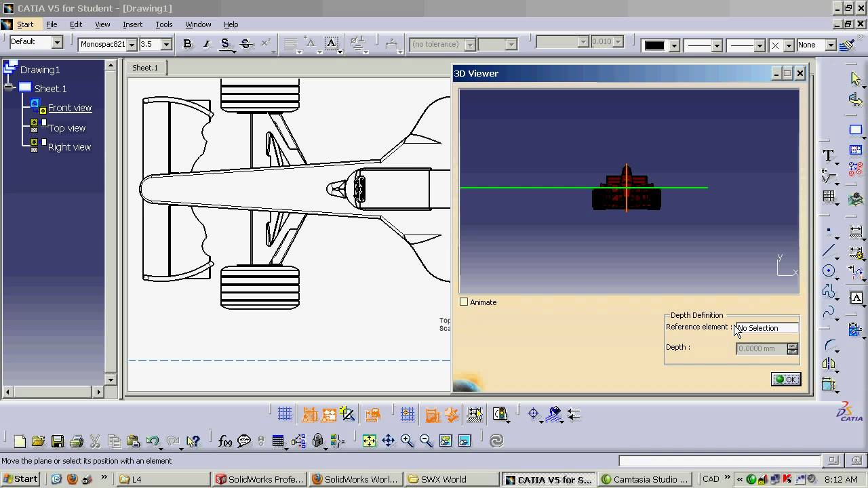868x488 pixels.
Task: Open the Edit menu
Action: (x=76, y=24)
